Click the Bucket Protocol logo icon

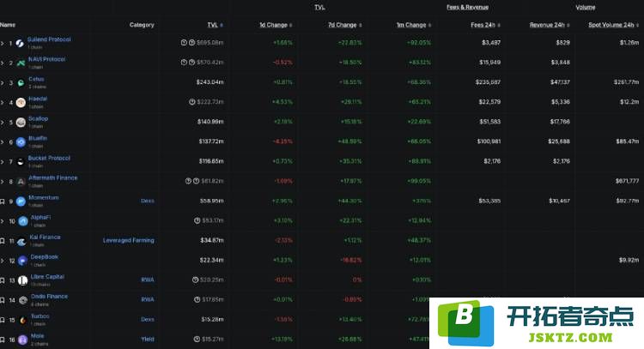(21, 162)
